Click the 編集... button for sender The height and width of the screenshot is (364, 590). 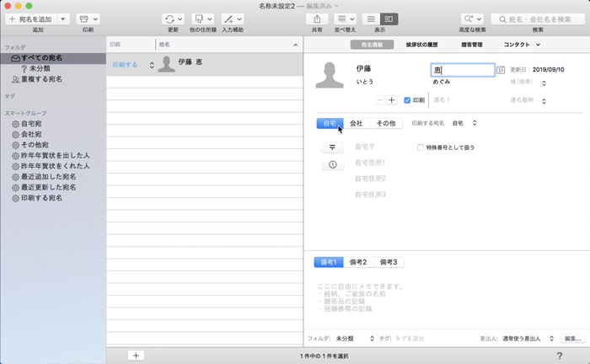[572, 338]
